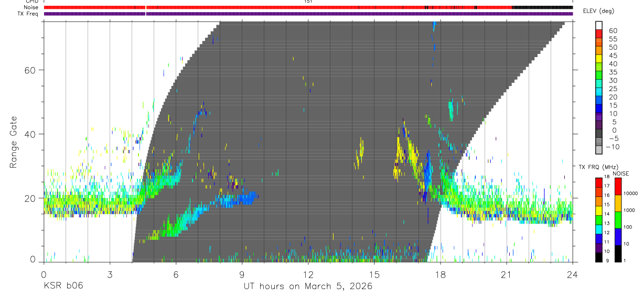Click the red Noise strip above the plot
This screenshot has height=297, width=644.
[x=278, y=7]
